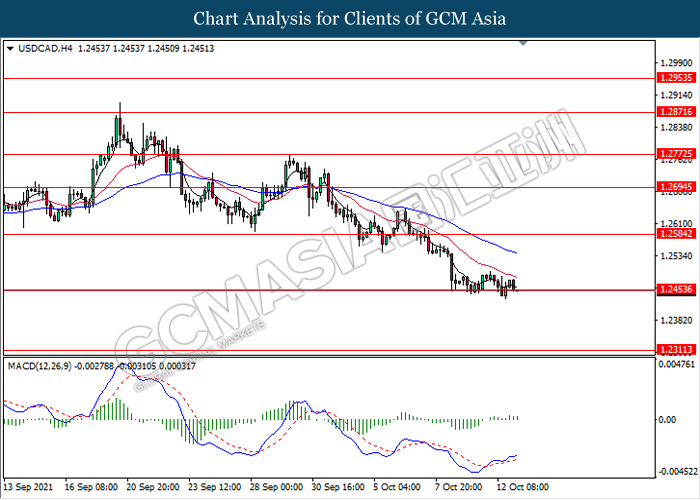
Task: Click the 0.004761 MACD axis value
Action: pos(677,365)
